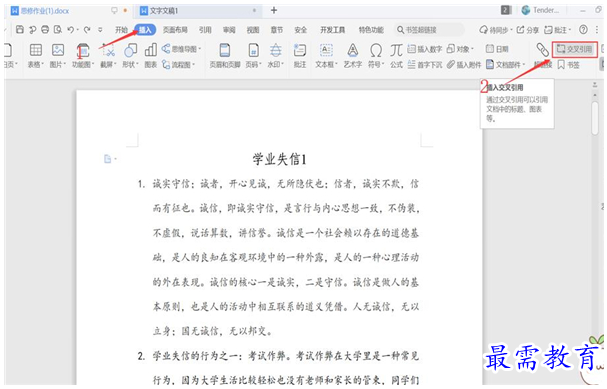Open the 形状 shapes gallery

coord(130,56)
